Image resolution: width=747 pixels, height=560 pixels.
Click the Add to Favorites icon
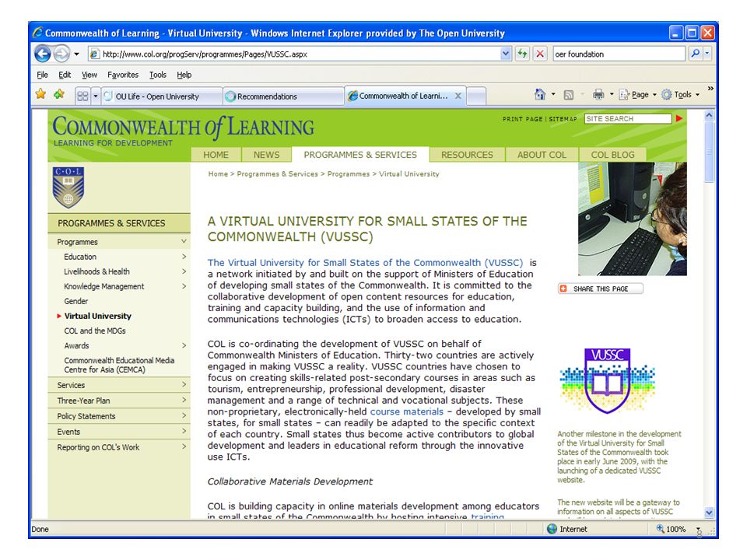(59, 94)
